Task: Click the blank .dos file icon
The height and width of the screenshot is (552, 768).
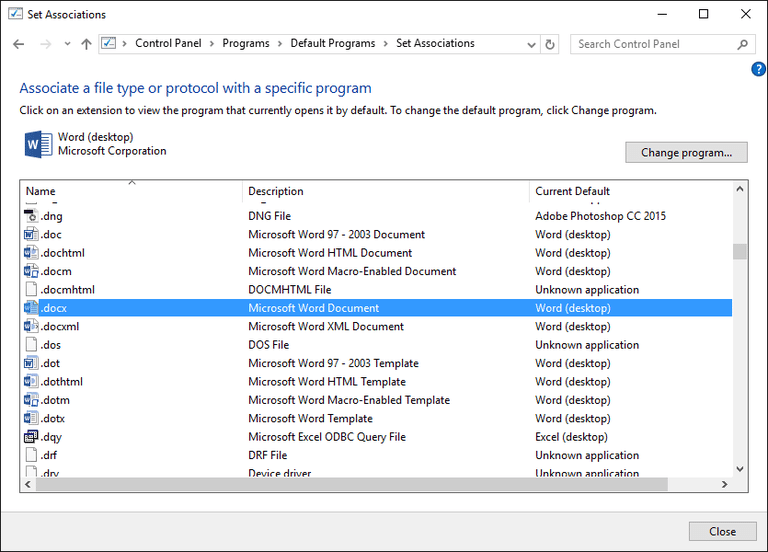Action: click(x=31, y=344)
